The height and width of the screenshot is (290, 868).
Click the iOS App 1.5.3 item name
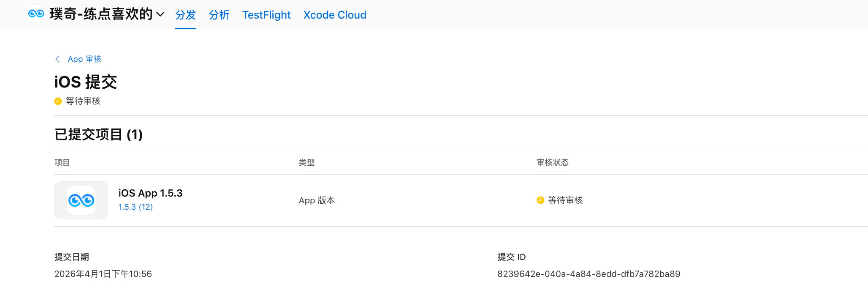point(150,193)
